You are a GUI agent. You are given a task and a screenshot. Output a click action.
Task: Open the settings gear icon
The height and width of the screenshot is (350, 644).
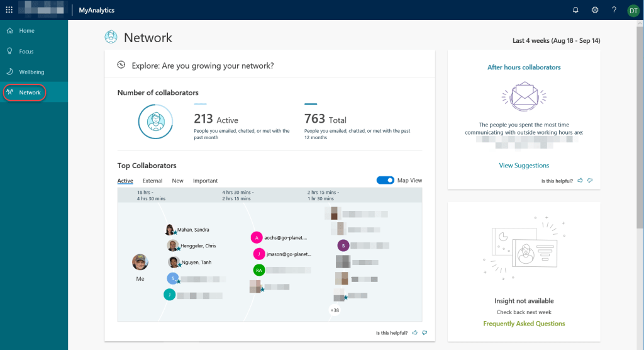(x=595, y=10)
